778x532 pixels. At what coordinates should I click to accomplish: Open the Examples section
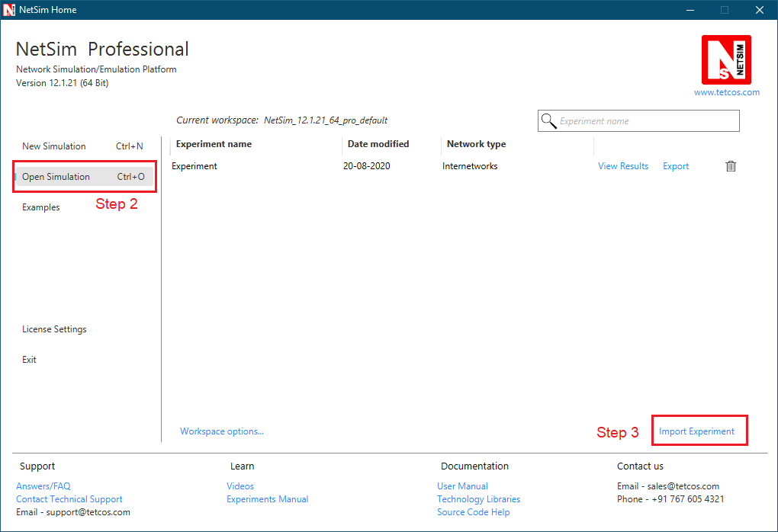click(40, 207)
